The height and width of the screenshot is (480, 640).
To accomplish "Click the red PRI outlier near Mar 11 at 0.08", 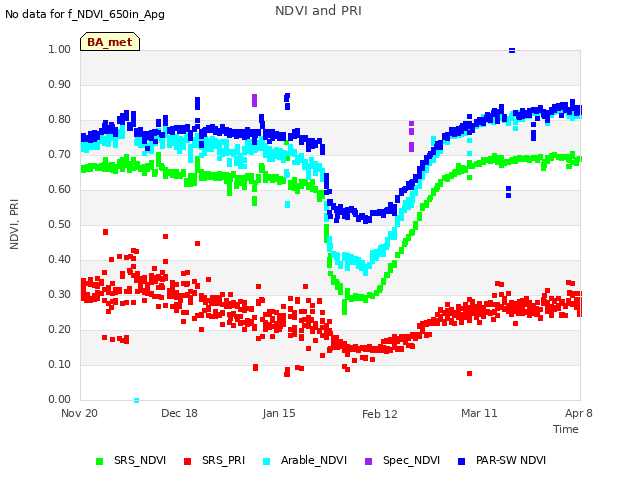I will 469,373.
